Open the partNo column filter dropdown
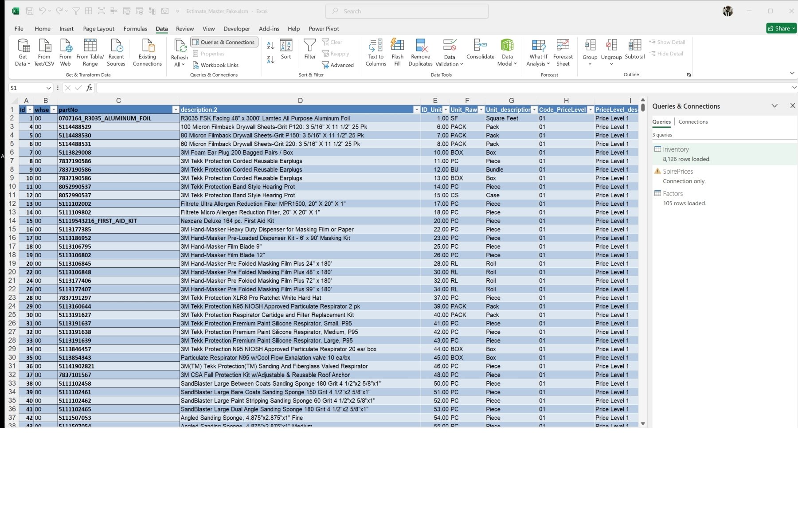Image resolution: width=798 pixels, height=532 pixels. click(176, 110)
